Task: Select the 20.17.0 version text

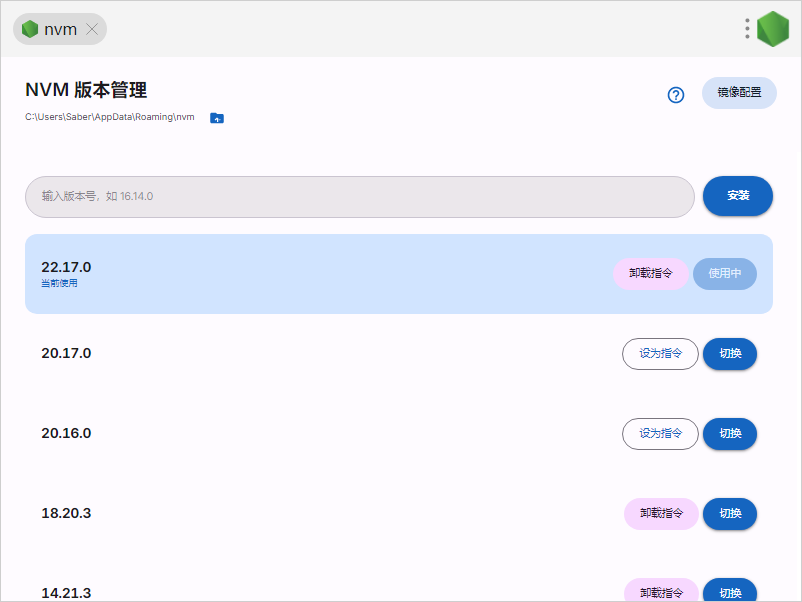Action: click(x=66, y=353)
